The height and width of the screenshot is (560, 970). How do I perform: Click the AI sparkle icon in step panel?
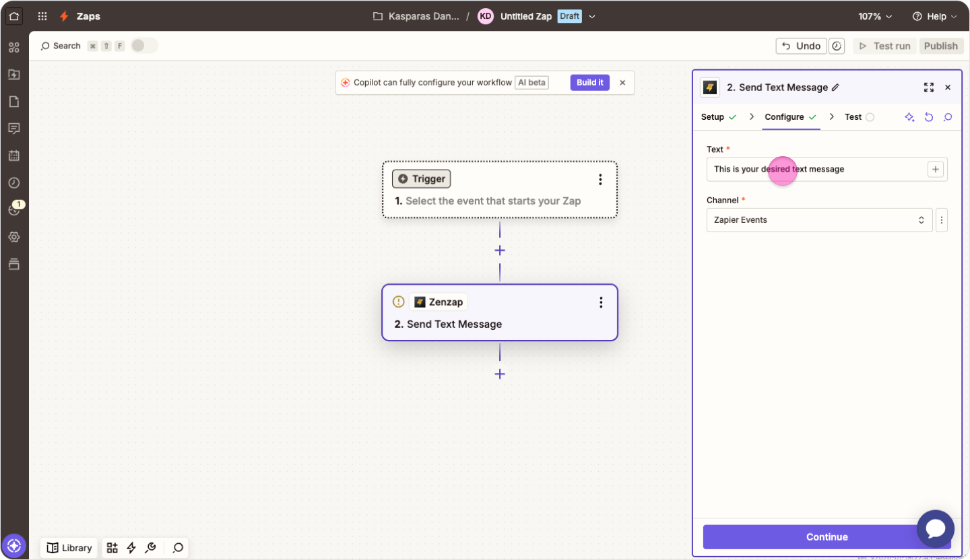coord(909,117)
